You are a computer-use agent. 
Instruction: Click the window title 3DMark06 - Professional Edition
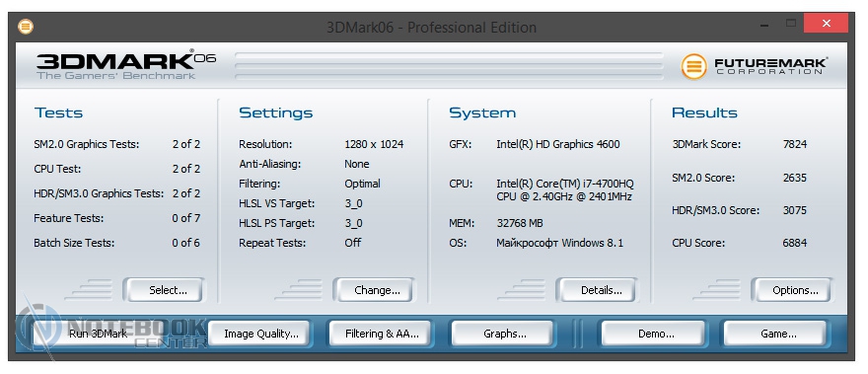[431, 27]
